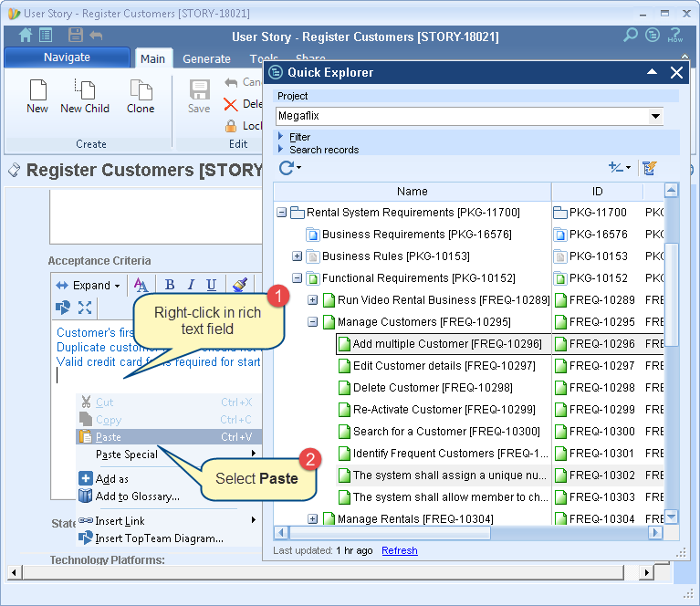
Task: Sort by the ID column header
Action: click(x=597, y=191)
